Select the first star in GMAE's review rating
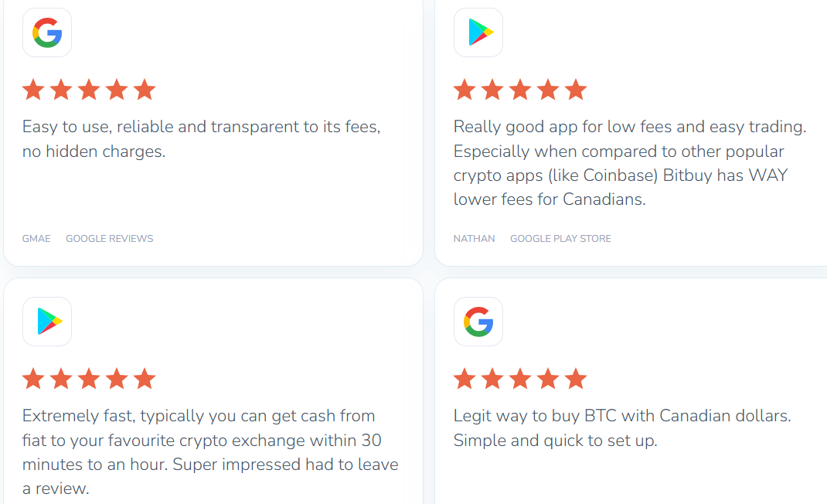The height and width of the screenshot is (504, 827). click(x=33, y=90)
